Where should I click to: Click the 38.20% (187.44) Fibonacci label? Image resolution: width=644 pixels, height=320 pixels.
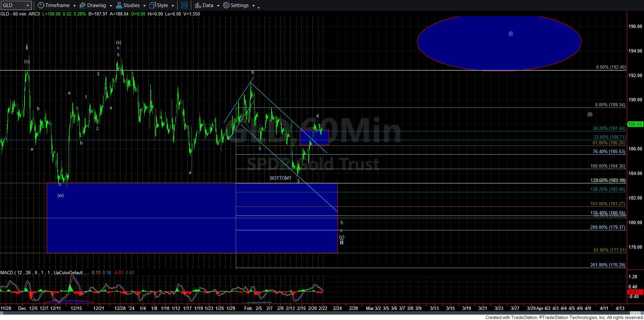pos(609,129)
